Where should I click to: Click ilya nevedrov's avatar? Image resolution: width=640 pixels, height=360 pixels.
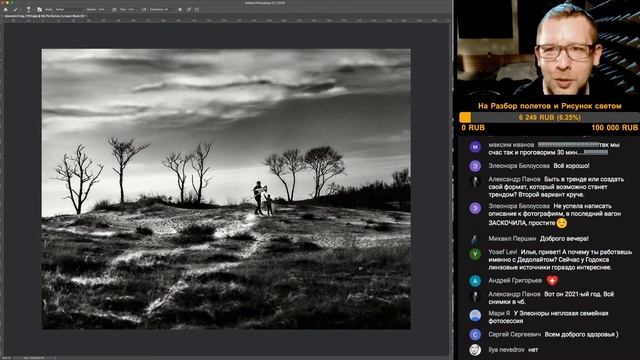click(x=475, y=350)
